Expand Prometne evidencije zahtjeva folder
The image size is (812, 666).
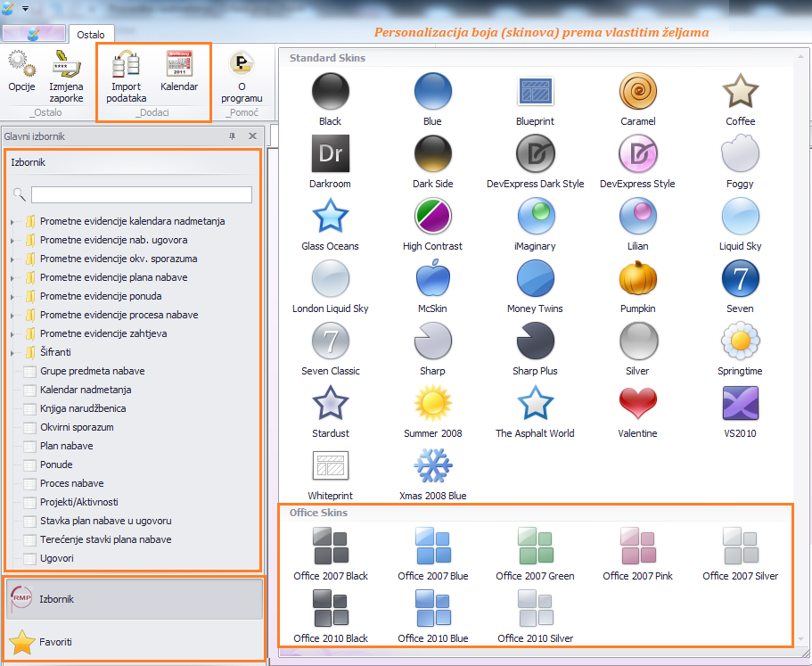tap(12, 334)
